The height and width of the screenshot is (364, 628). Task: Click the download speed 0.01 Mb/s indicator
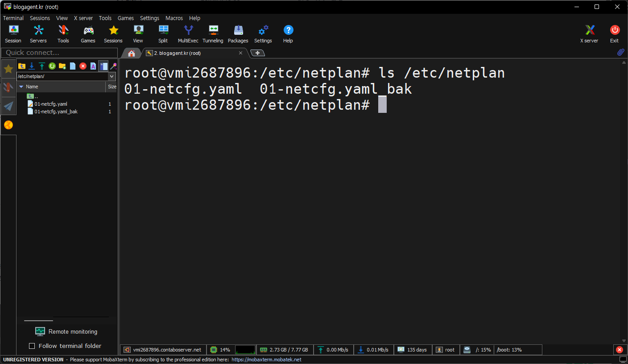374,350
